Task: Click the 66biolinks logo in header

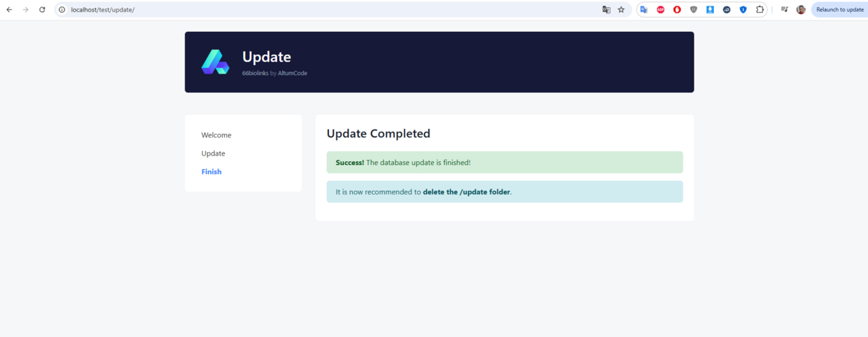Action: coord(215,62)
